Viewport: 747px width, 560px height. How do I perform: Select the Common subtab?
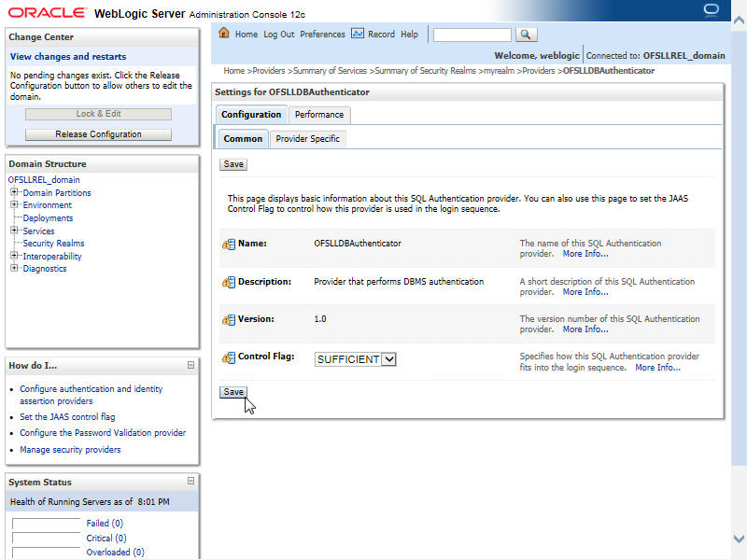click(x=243, y=139)
